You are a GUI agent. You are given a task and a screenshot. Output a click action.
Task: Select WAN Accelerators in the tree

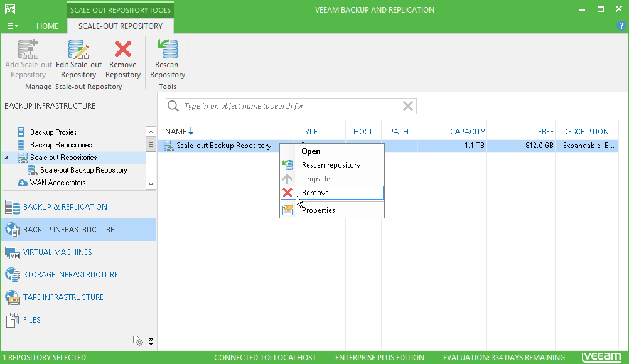57,183
